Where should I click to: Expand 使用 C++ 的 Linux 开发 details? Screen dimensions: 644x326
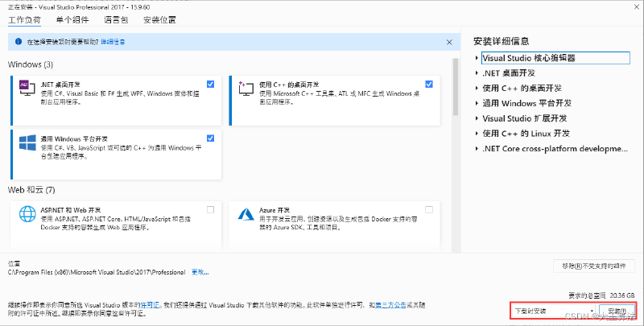pos(477,134)
